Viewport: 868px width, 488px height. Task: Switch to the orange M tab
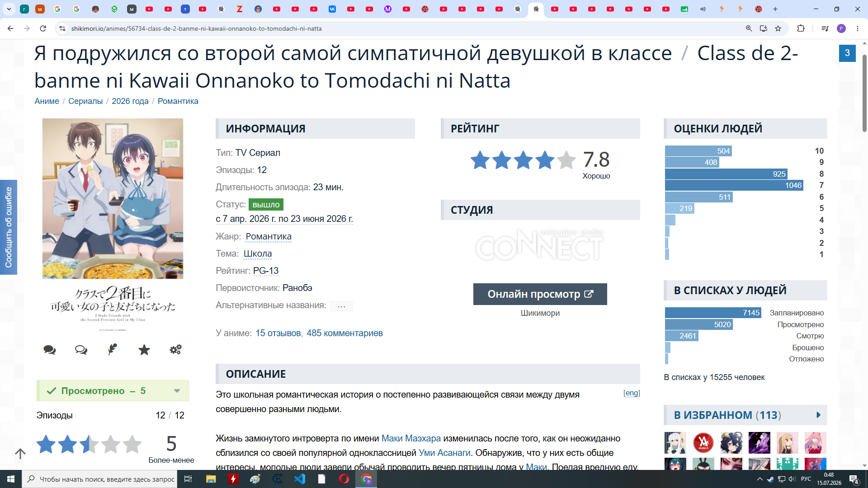(40, 9)
